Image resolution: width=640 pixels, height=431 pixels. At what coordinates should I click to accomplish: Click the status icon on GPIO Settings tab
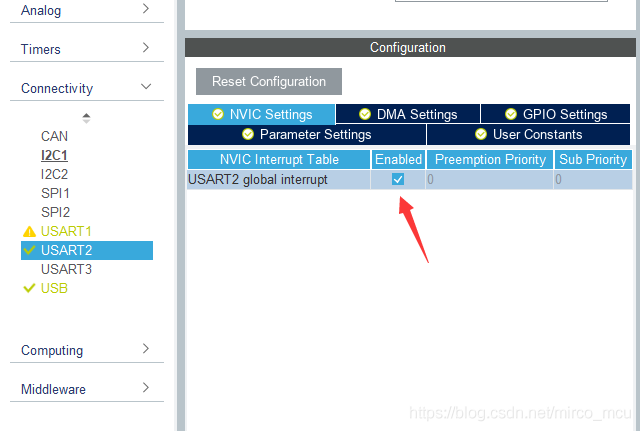click(511, 114)
